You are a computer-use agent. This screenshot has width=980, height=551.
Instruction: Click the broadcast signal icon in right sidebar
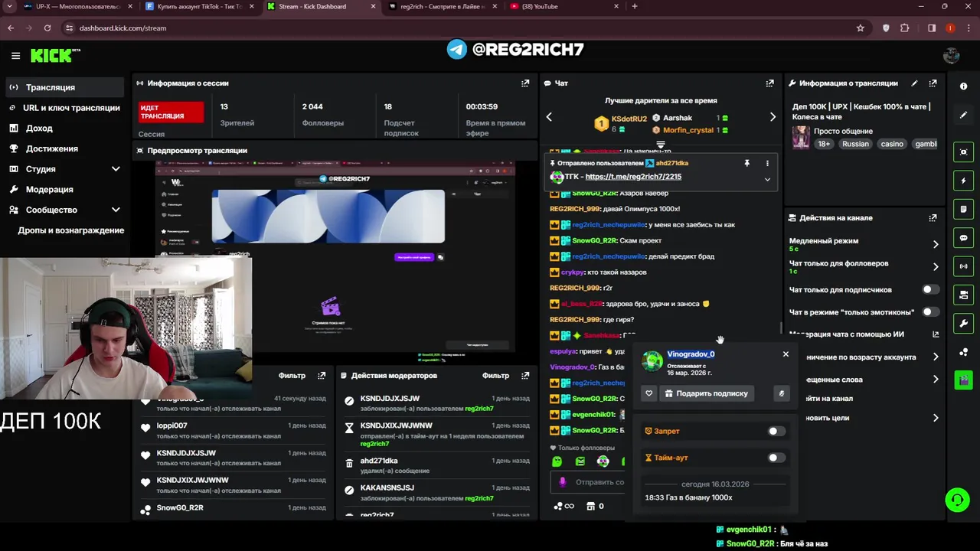click(964, 266)
